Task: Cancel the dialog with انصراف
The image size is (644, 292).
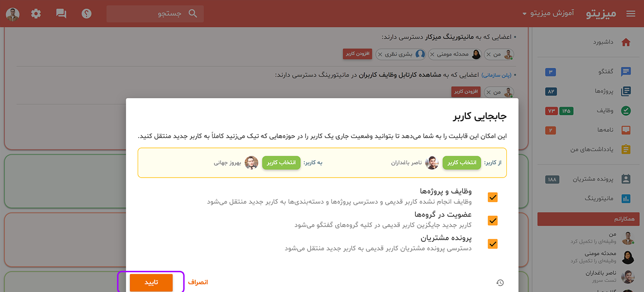Action: coord(198,283)
